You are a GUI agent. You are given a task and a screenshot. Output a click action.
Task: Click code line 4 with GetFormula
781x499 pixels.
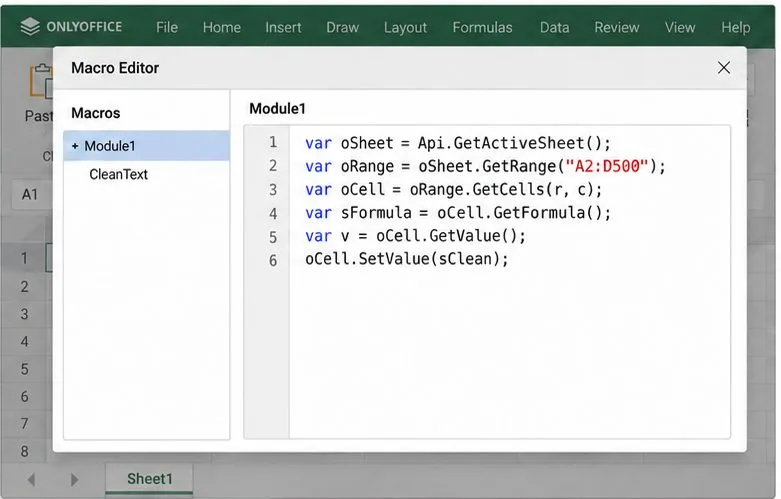[x=458, y=213]
